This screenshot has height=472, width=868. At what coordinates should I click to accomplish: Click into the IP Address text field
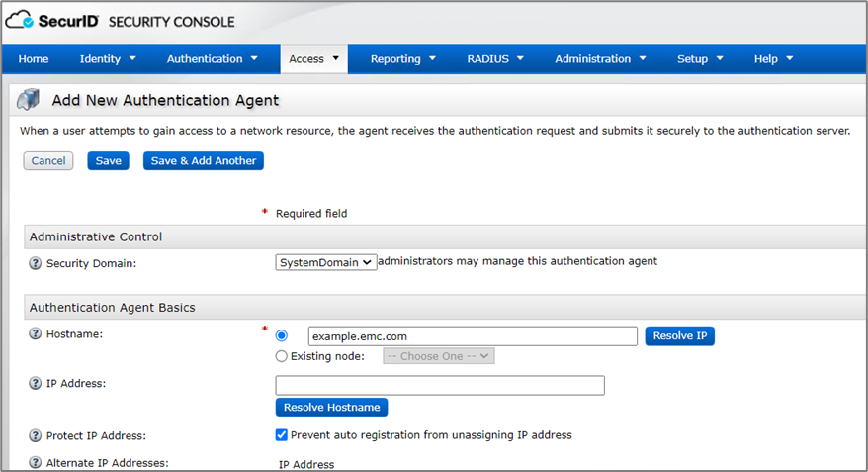tap(439, 385)
